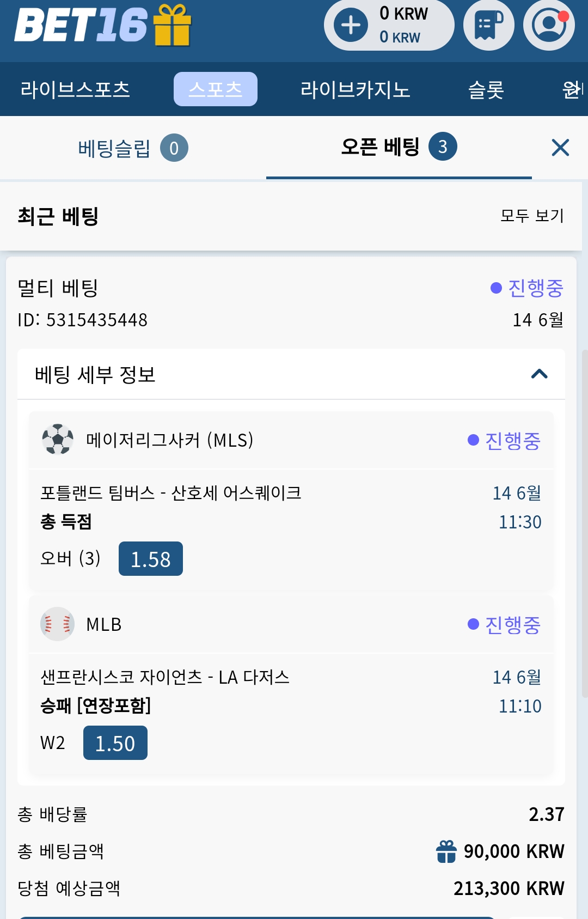The width and height of the screenshot is (588, 919).
Task: Switch to the 베팅슬립 tab
Action: [x=133, y=148]
